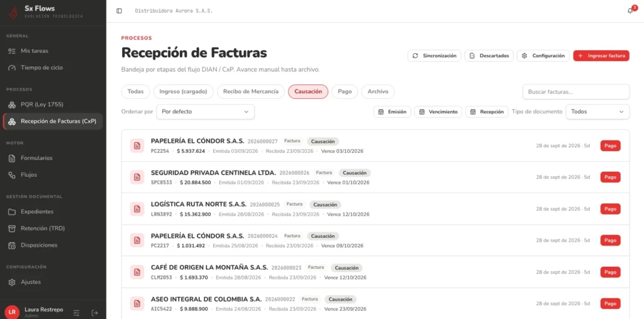Image resolution: width=644 pixels, height=319 pixels.
Task: Click document icon of Aseo Integral row
Action: click(x=137, y=303)
